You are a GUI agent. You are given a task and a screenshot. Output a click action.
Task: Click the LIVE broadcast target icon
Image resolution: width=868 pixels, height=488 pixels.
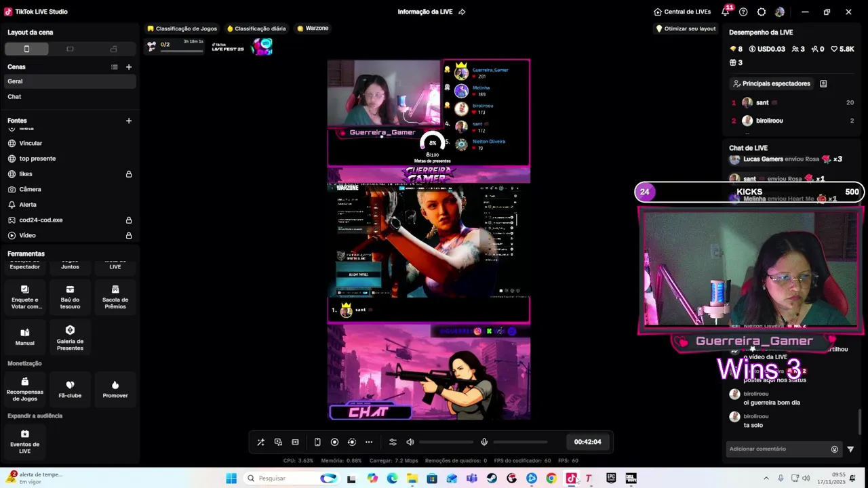351,442
